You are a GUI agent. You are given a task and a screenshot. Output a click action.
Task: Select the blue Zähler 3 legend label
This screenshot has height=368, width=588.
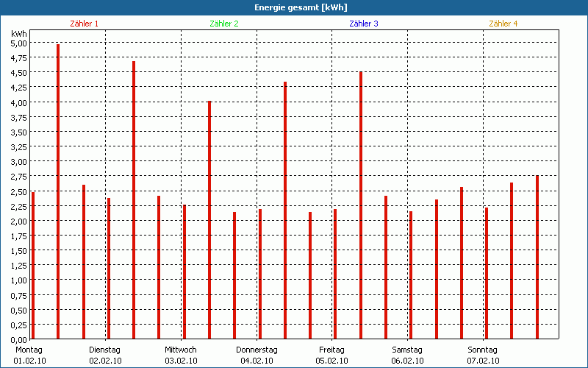coord(364,24)
